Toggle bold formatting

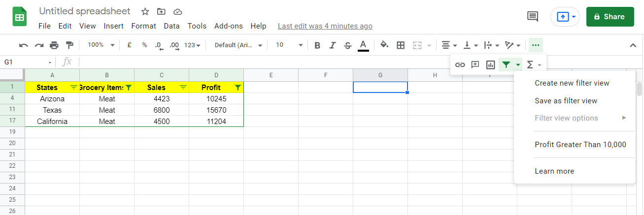point(317,45)
